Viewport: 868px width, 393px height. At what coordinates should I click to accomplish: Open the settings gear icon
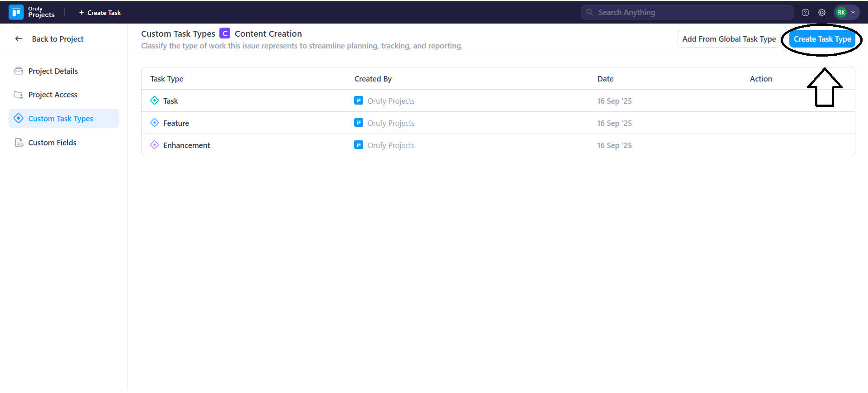(x=822, y=12)
